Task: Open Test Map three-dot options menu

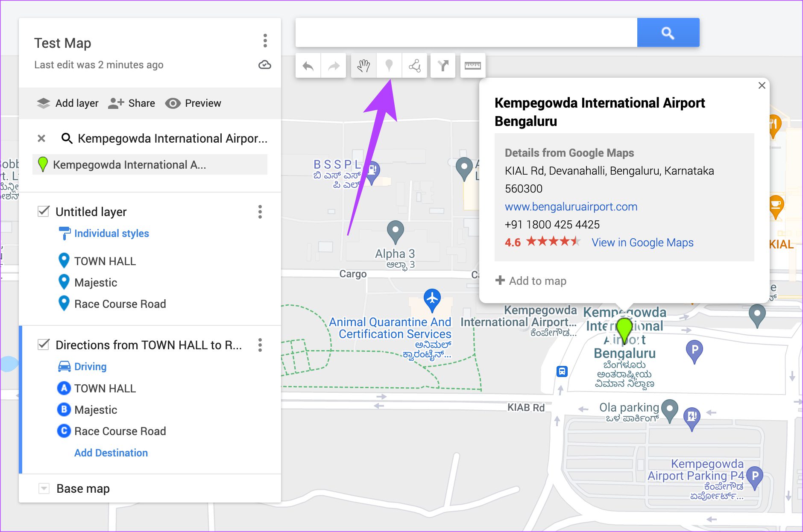Action: pyautogui.click(x=265, y=41)
